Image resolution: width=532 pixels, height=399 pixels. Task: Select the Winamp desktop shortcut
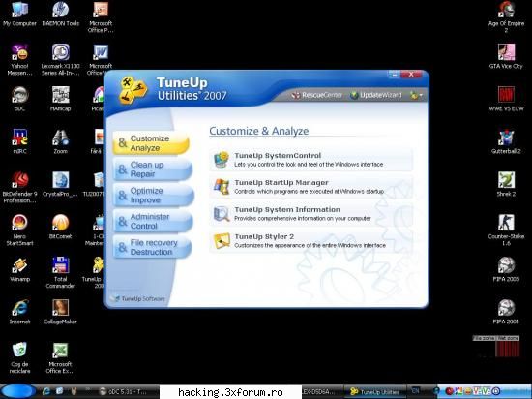tap(19, 270)
